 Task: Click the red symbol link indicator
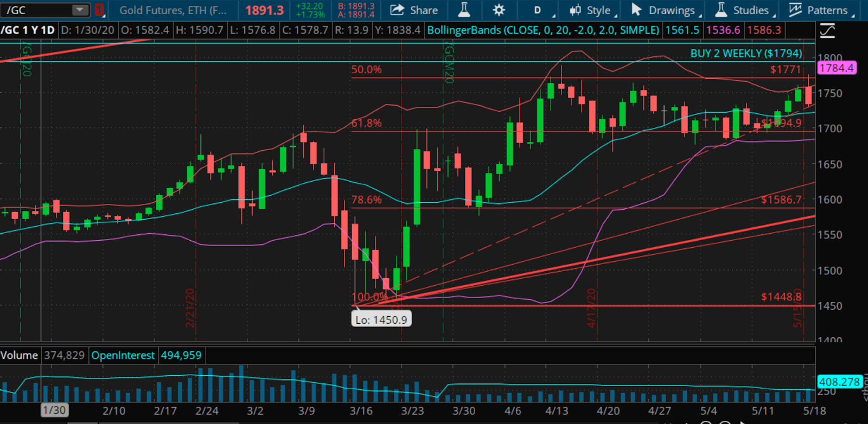tap(99, 10)
